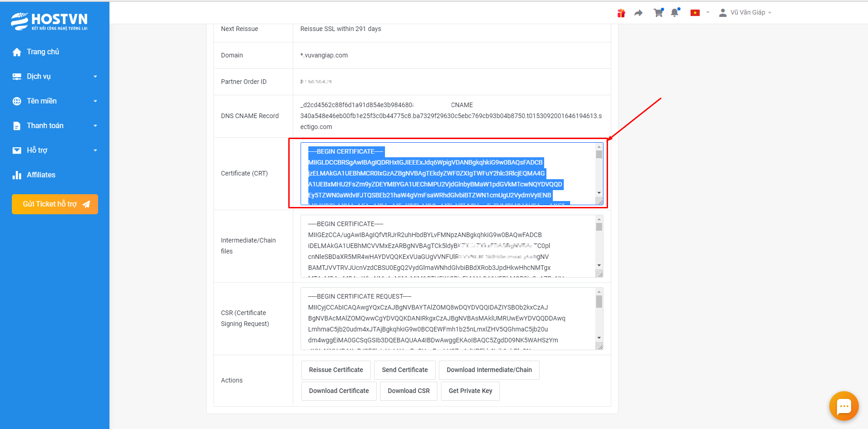Click the Download Certificate button

[x=338, y=391]
